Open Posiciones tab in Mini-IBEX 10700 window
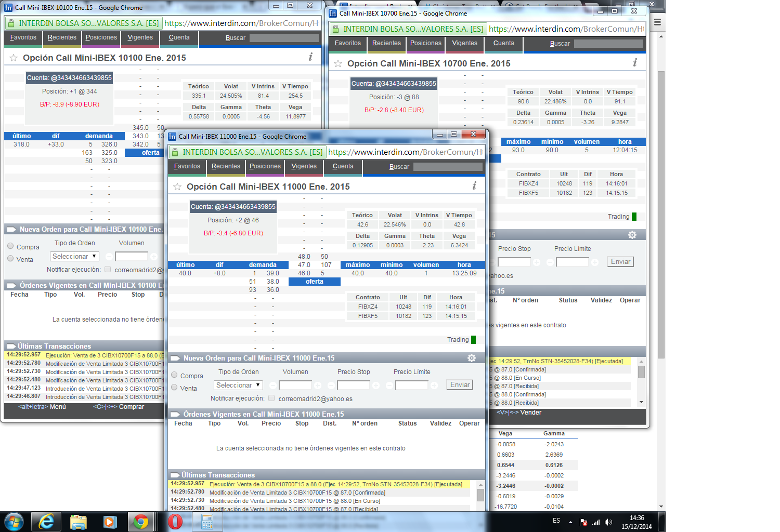The height and width of the screenshot is (532, 780). [426, 44]
